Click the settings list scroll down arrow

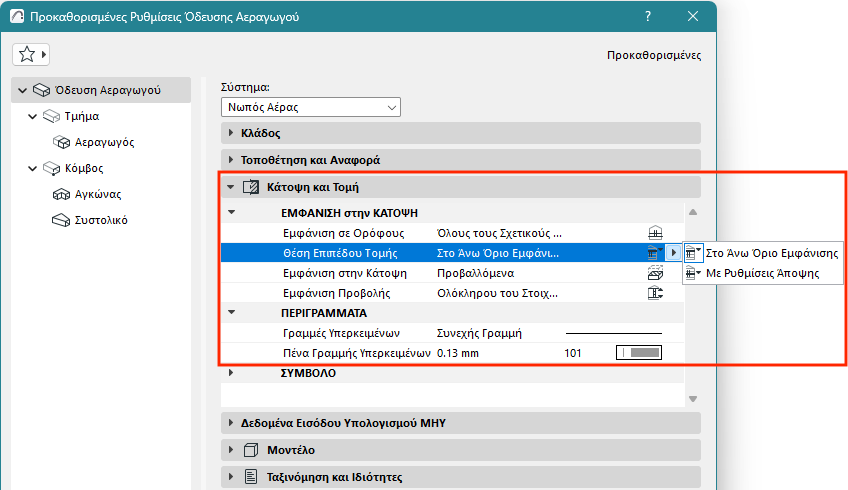[x=693, y=399]
